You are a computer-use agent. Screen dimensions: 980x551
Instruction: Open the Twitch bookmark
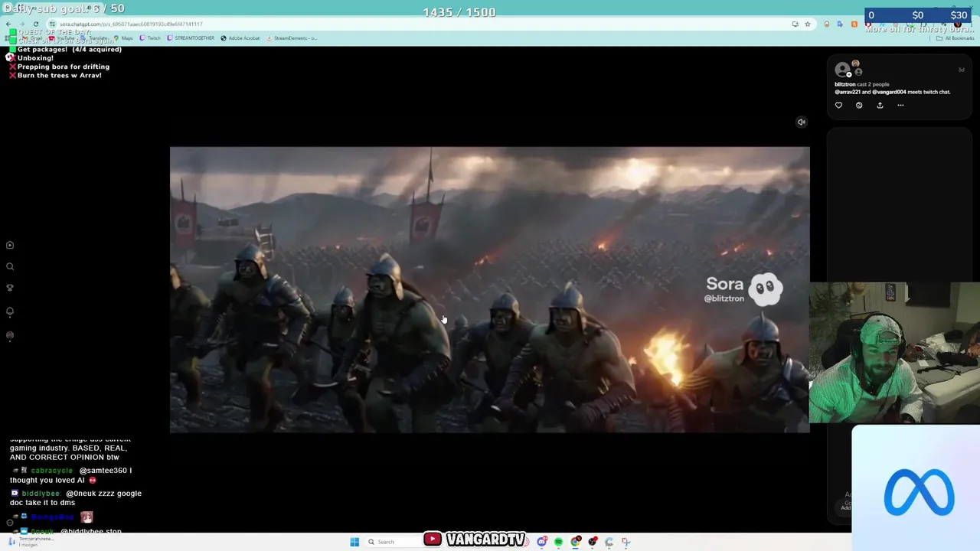pyautogui.click(x=150, y=38)
